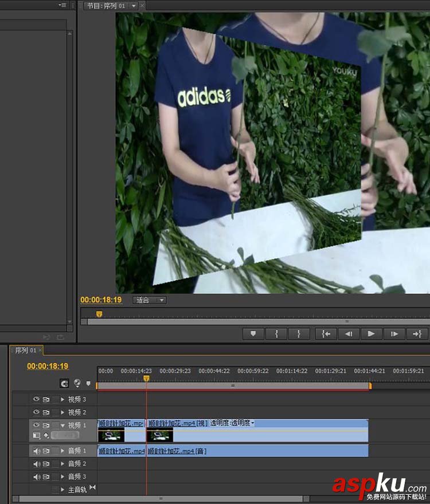The width and height of the screenshot is (430, 504).
Task: Select second 顺时针加花.mp4 [视] video clip
Action: [x=257, y=431]
